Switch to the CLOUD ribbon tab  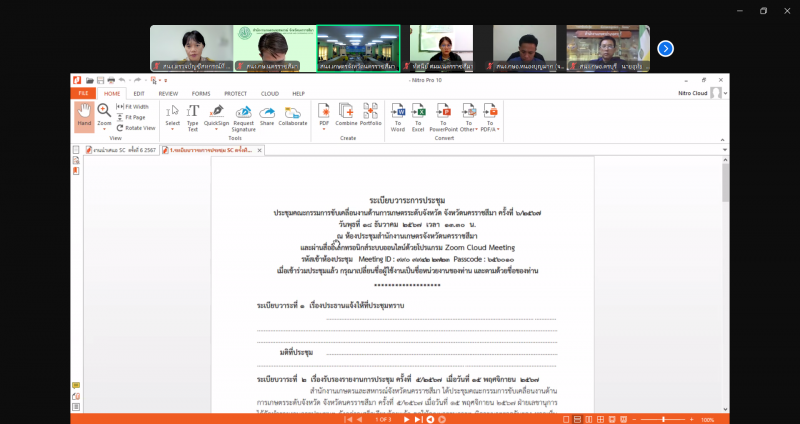click(269, 94)
